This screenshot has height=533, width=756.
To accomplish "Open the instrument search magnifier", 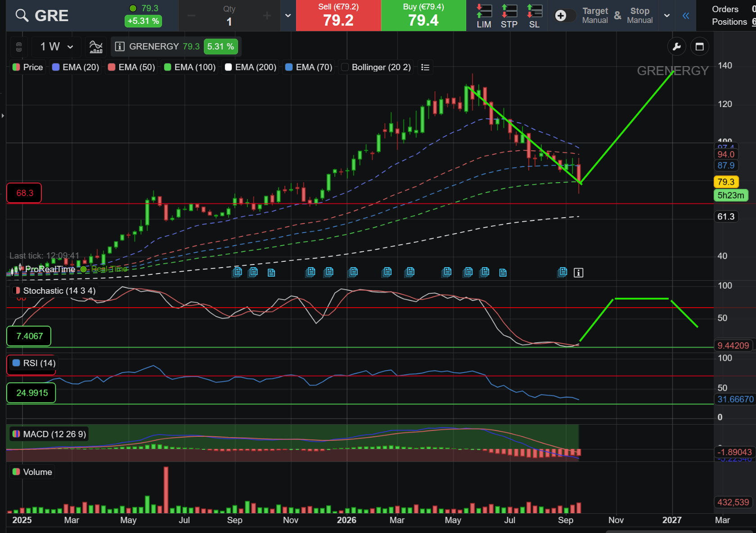I will pos(22,16).
